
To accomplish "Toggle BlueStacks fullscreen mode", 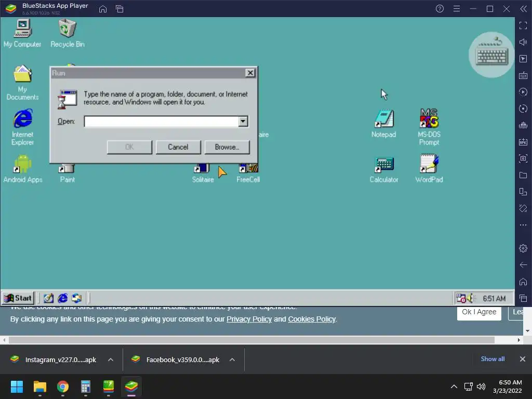I will 523,25.
